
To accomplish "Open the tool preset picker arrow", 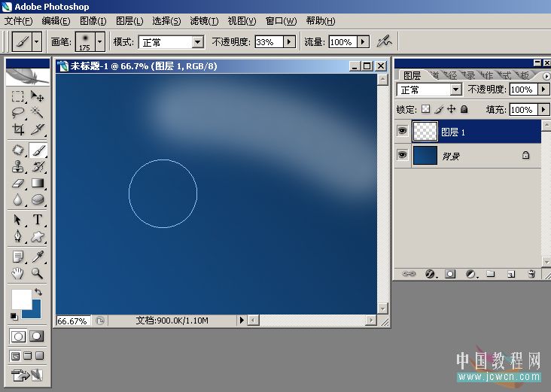I will click(x=37, y=42).
